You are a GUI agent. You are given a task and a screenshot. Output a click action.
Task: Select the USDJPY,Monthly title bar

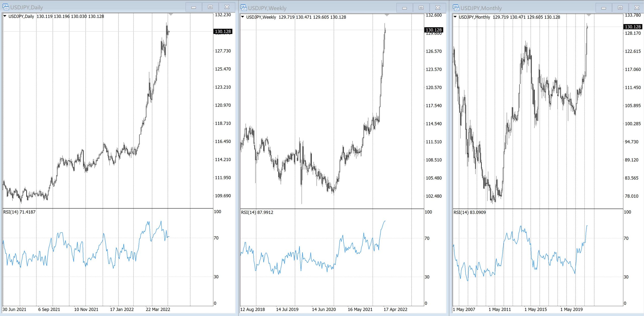pos(541,8)
